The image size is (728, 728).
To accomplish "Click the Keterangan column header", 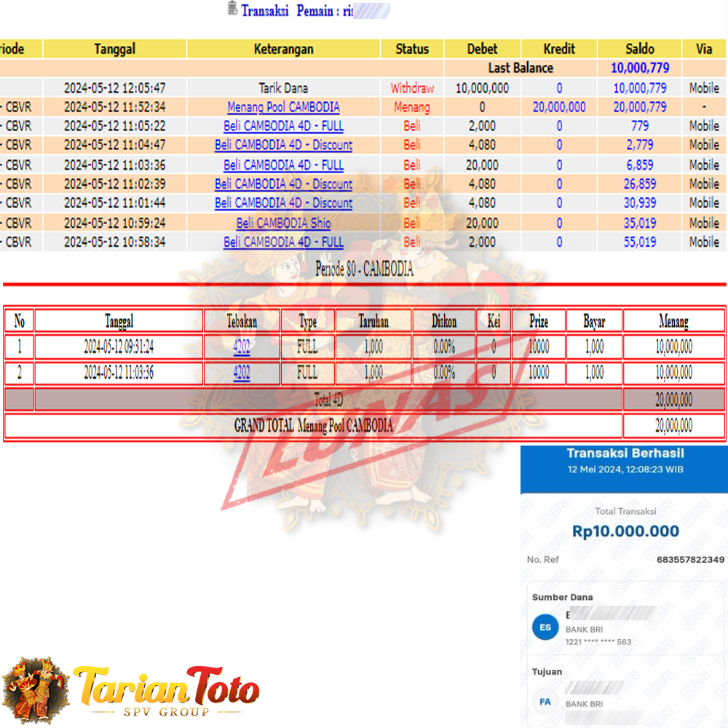I will coord(283,49).
